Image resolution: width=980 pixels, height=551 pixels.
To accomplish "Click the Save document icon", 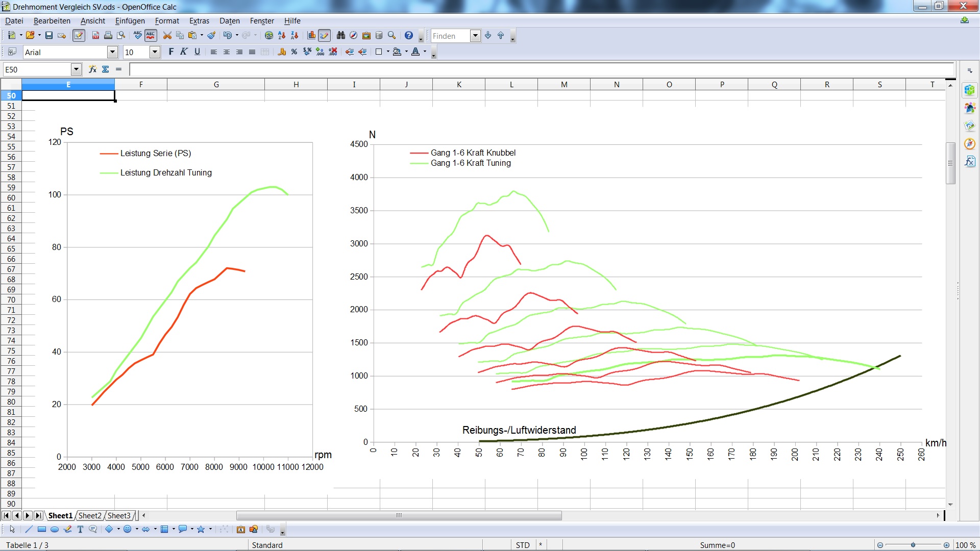I will pyautogui.click(x=49, y=36).
